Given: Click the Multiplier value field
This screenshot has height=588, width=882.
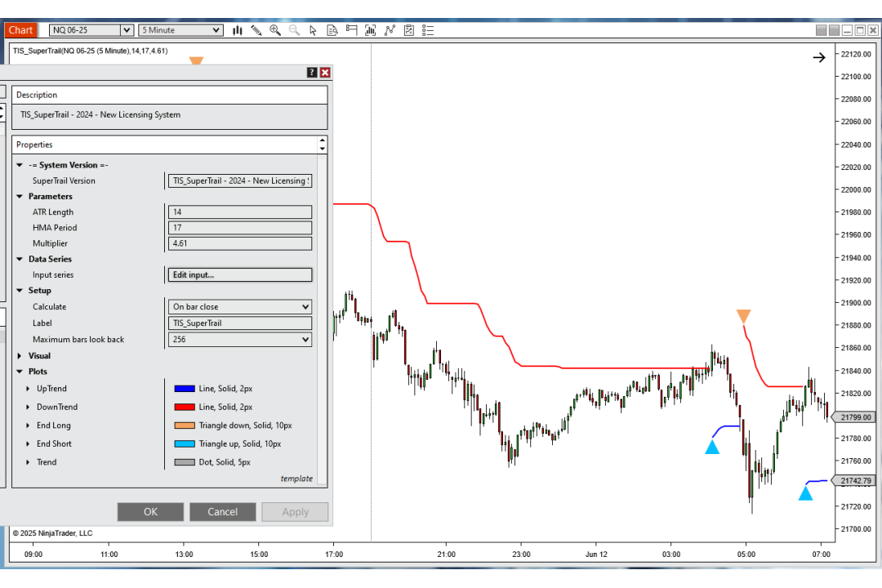Looking at the screenshot, I should [x=240, y=243].
